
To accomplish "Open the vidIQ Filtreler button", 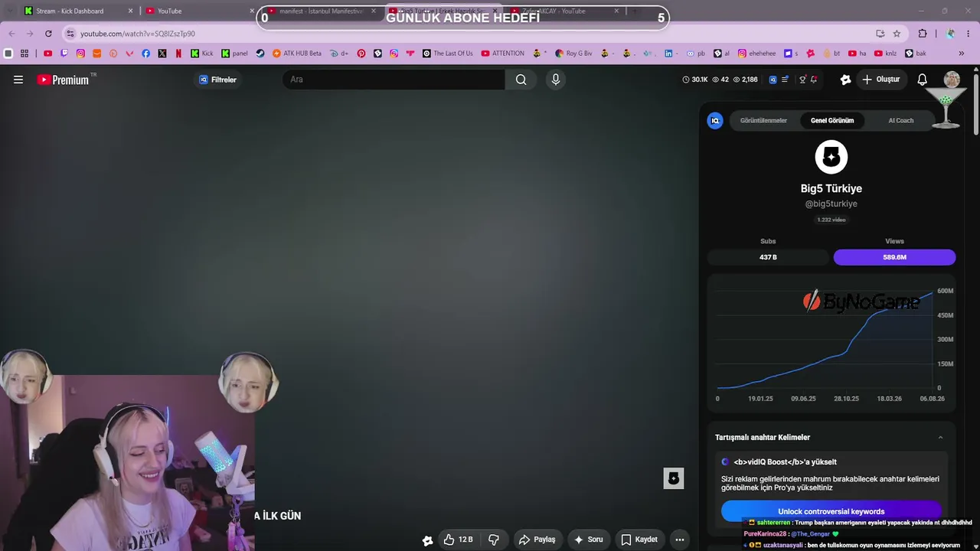I will 218,80.
